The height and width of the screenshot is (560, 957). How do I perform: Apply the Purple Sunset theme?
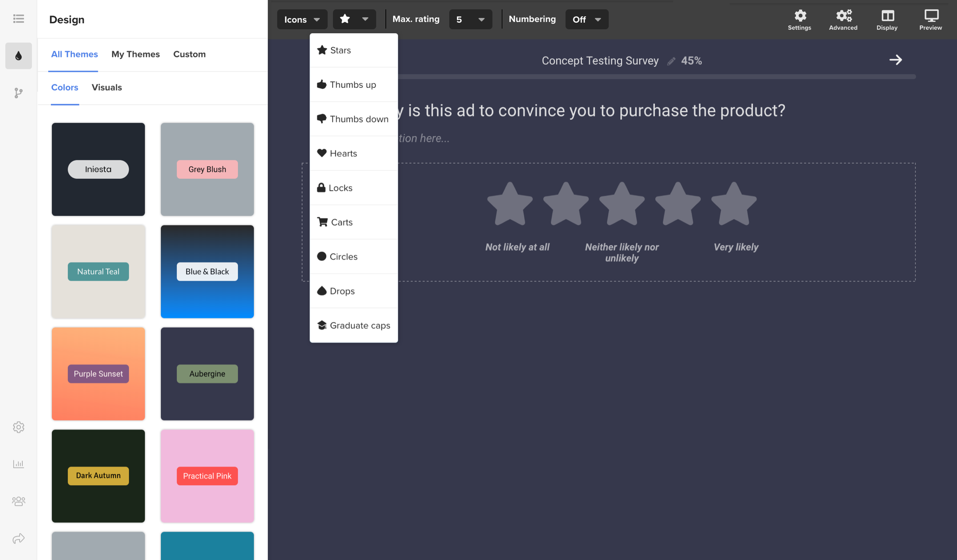click(x=98, y=373)
